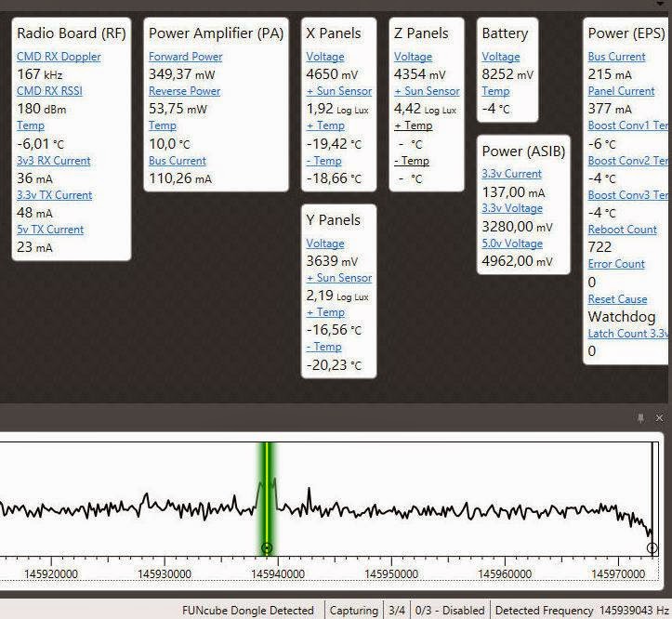Open the Boost Conv3 Temp link
This screenshot has height=619, width=672.
[x=628, y=195]
